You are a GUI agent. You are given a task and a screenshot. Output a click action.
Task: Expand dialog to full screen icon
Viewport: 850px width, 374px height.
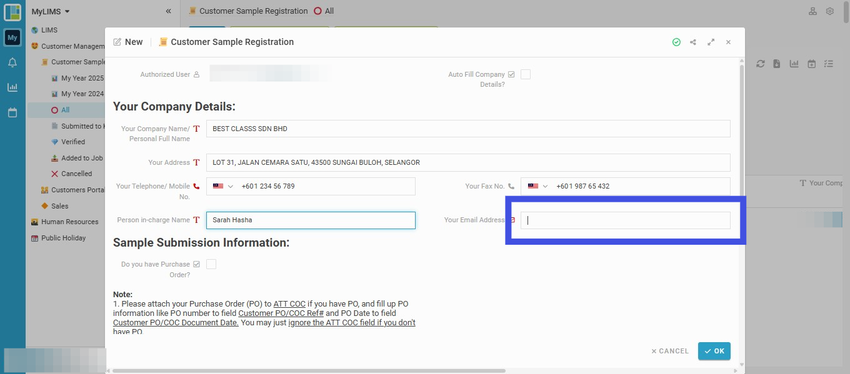(711, 42)
